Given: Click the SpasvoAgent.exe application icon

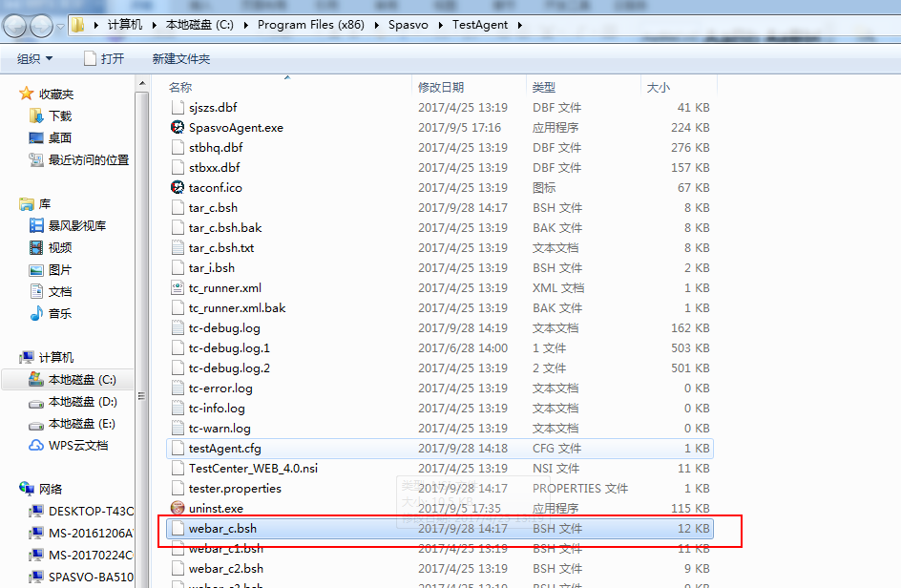Looking at the screenshot, I should tap(178, 127).
